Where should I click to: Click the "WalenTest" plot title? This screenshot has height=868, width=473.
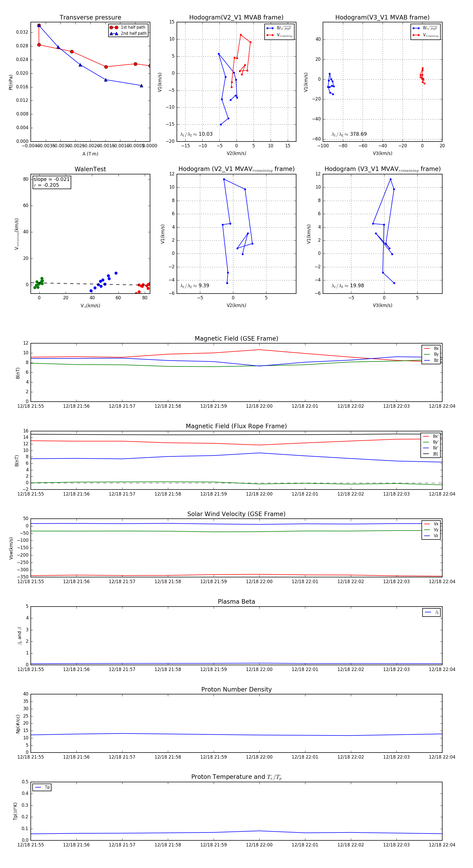pyautogui.click(x=90, y=169)
